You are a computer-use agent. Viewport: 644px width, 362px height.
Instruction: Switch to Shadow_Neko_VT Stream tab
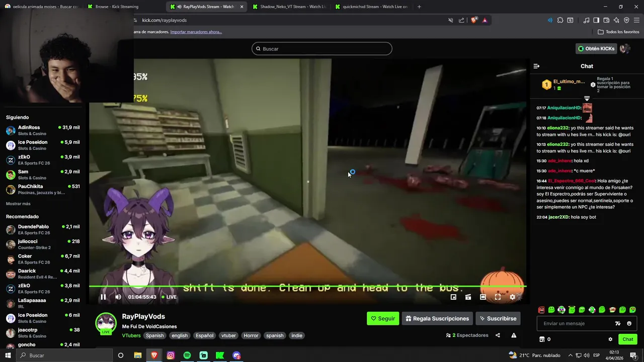(288, 7)
